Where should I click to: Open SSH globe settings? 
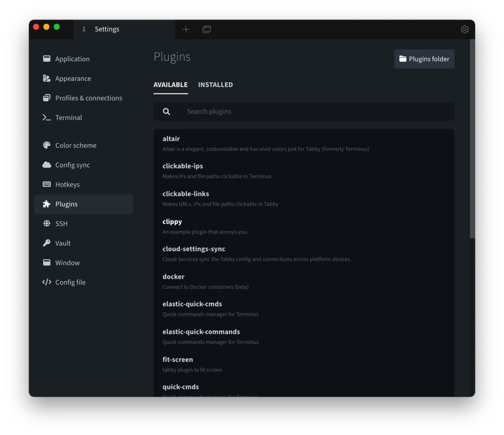(61, 223)
